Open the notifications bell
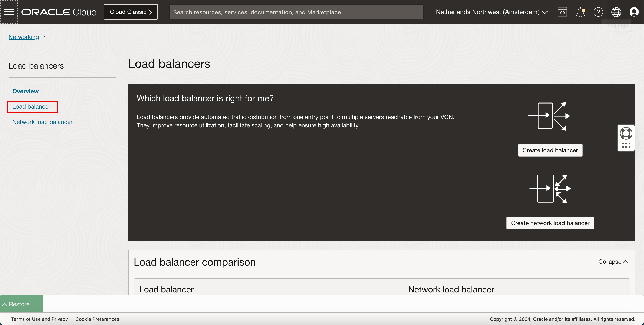The image size is (644, 325). 580,12
